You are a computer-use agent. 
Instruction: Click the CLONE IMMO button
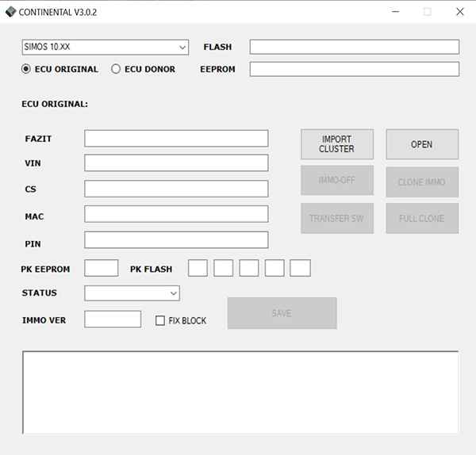point(422,182)
